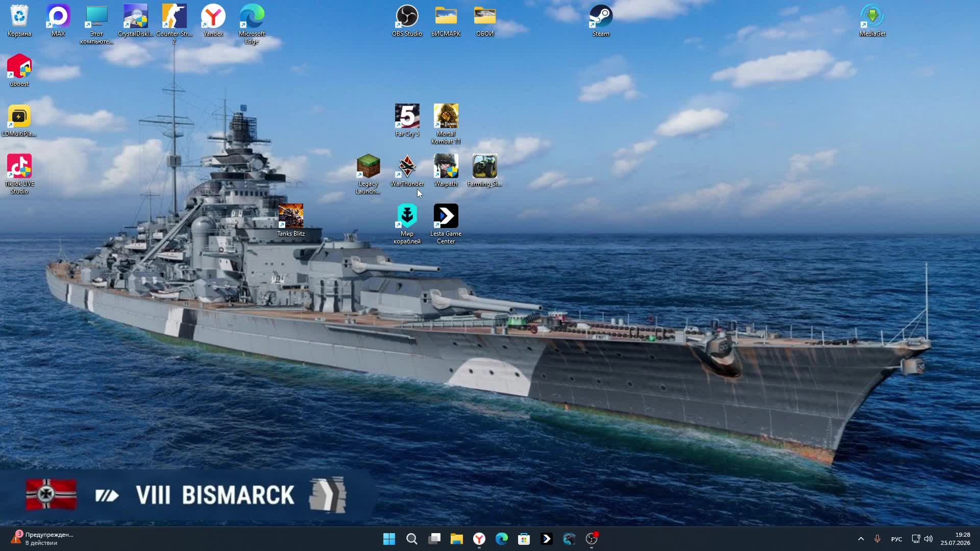Screen dimensions: 980x551
Task: Switch the РУС input language
Action: tap(896, 539)
